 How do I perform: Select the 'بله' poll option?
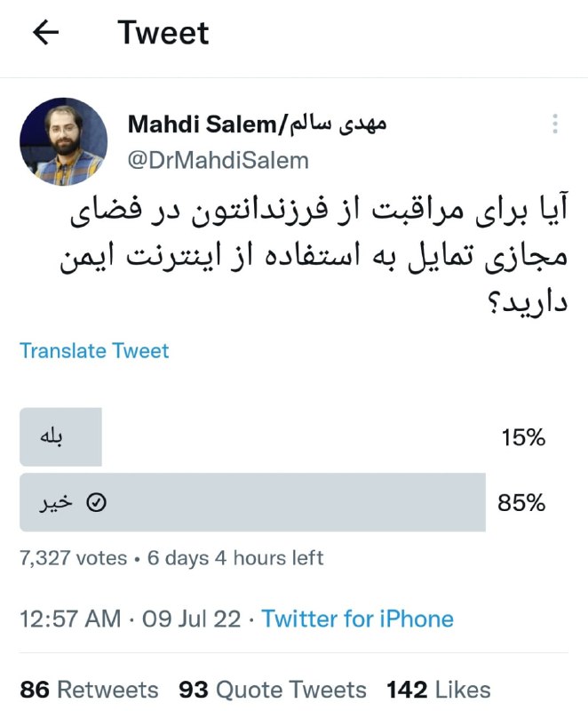[59, 436]
